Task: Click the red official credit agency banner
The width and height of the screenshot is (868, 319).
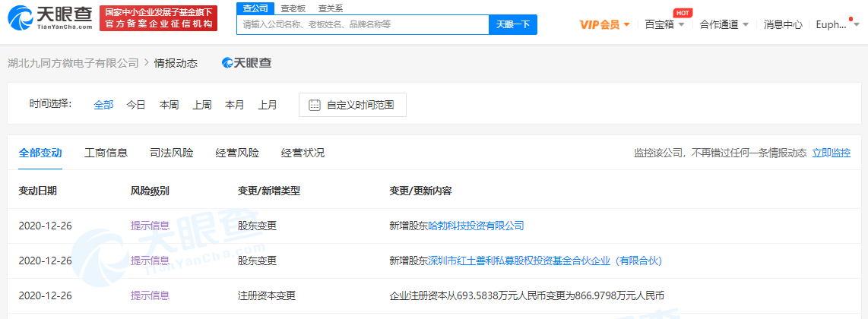Action: pos(158,18)
